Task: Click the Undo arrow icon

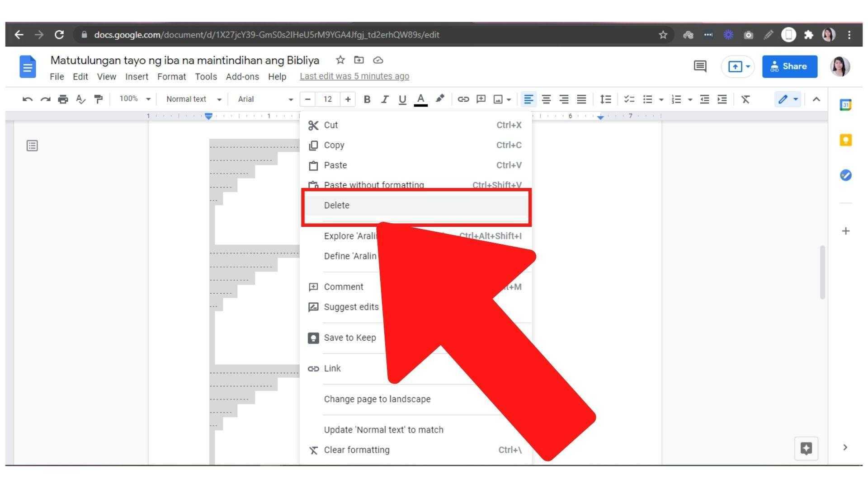Action: click(28, 99)
